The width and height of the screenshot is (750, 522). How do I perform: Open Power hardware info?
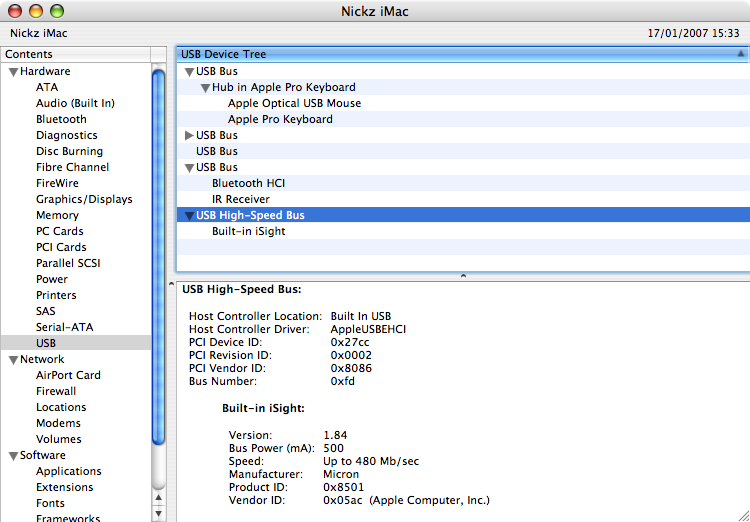pos(52,279)
